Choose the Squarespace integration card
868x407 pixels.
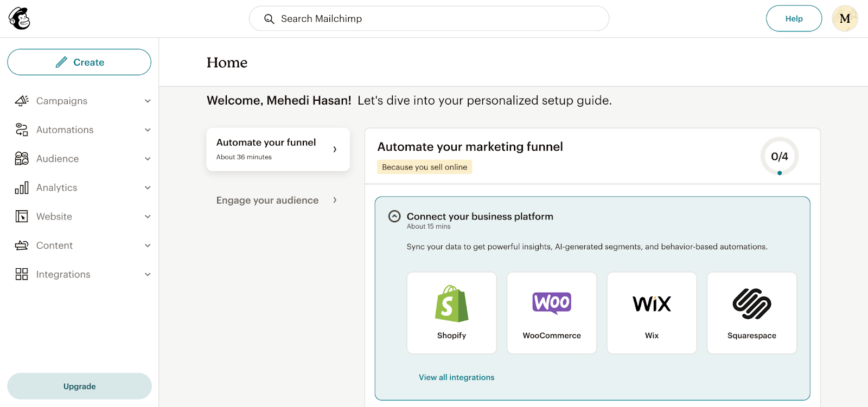[752, 313]
